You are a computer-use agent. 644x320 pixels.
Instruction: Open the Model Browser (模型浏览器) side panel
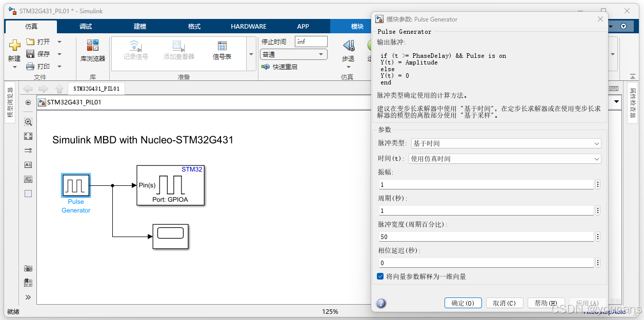point(10,102)
